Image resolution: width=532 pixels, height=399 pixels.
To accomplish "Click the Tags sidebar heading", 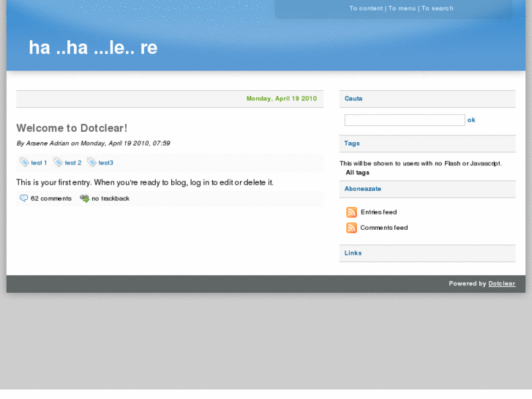I will [352, 143].
